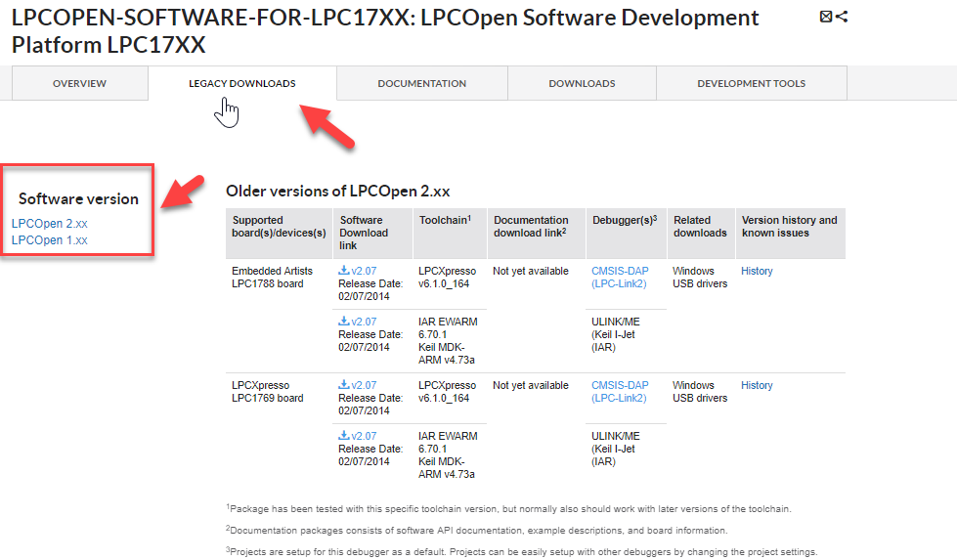Image resolution: width=957 pixels, height=560 pixels.
Task: Open CMSIS-DAP (LPC-Link2) link in LPC1769 row
Action: click(620, 392)
